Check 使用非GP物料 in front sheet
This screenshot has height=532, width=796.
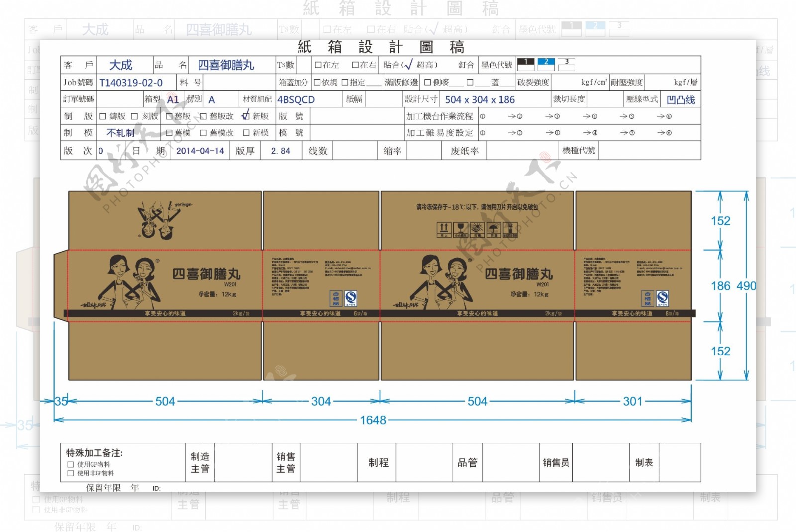(x=70, y=473)
